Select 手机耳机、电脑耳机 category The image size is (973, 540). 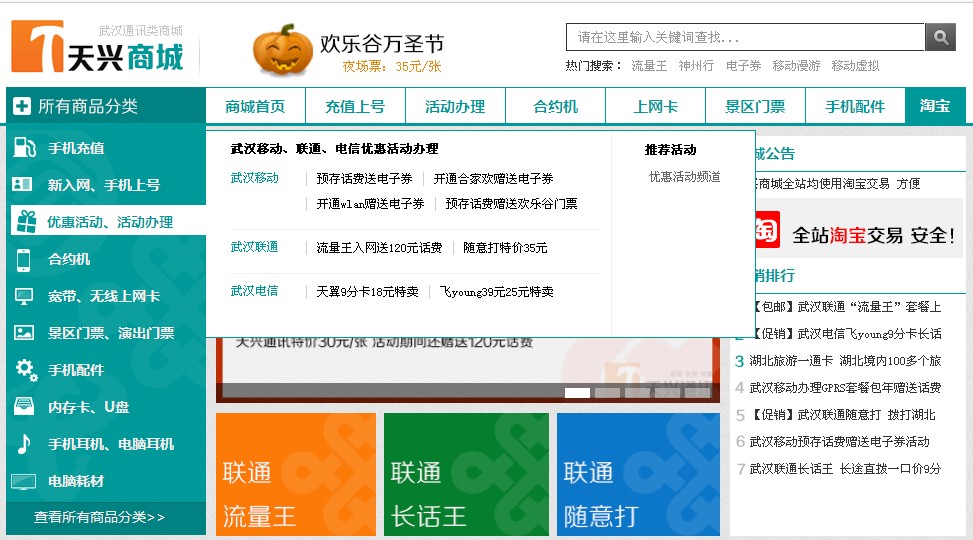[x=111, y=444]
